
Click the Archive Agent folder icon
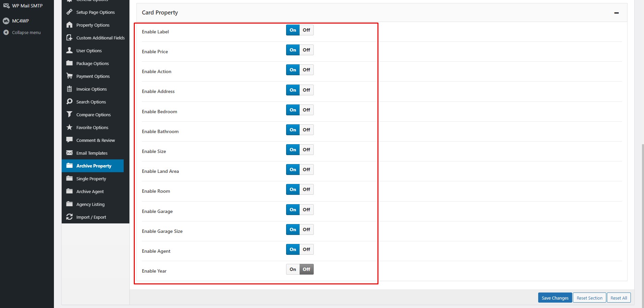[x=69, y=191]
